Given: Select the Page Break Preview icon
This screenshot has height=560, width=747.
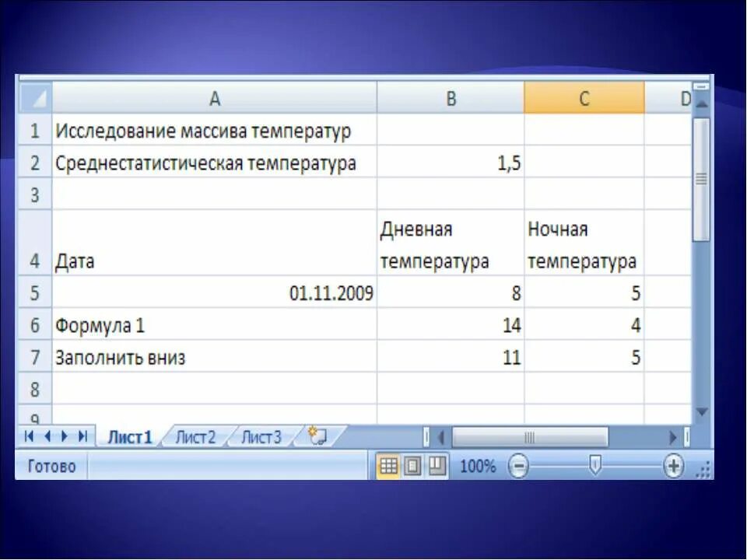Looking at the screenshot, I should click(437, 465).
